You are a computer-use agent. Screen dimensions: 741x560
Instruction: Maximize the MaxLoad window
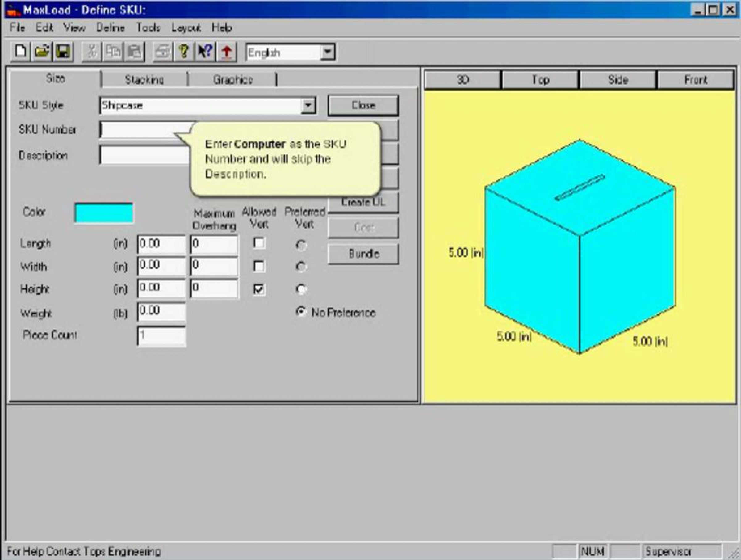click(x=713, y=10)
